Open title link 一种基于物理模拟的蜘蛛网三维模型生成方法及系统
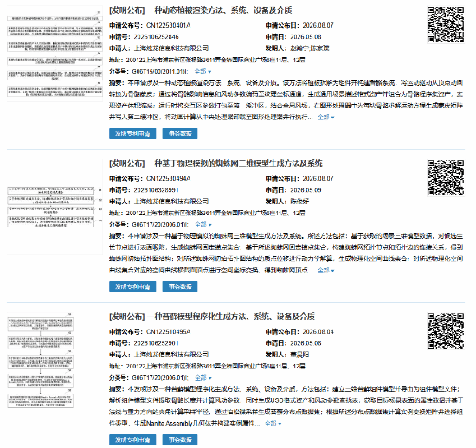This screenshot has width=476, height=448. pos(235,163)
